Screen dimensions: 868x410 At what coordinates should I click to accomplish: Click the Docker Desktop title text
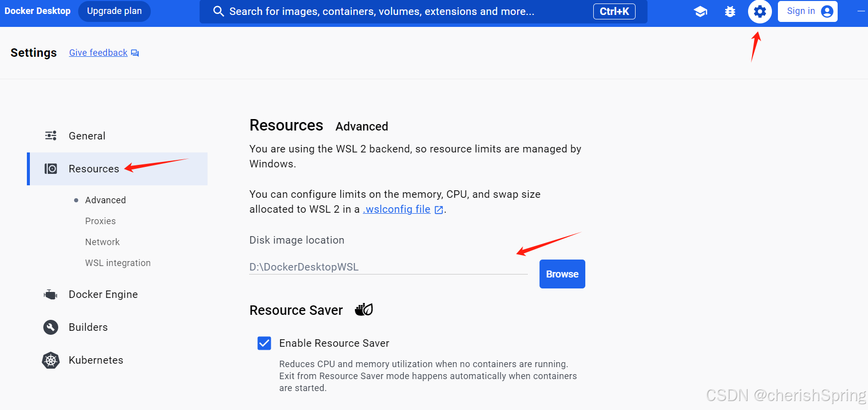[37, 11]
